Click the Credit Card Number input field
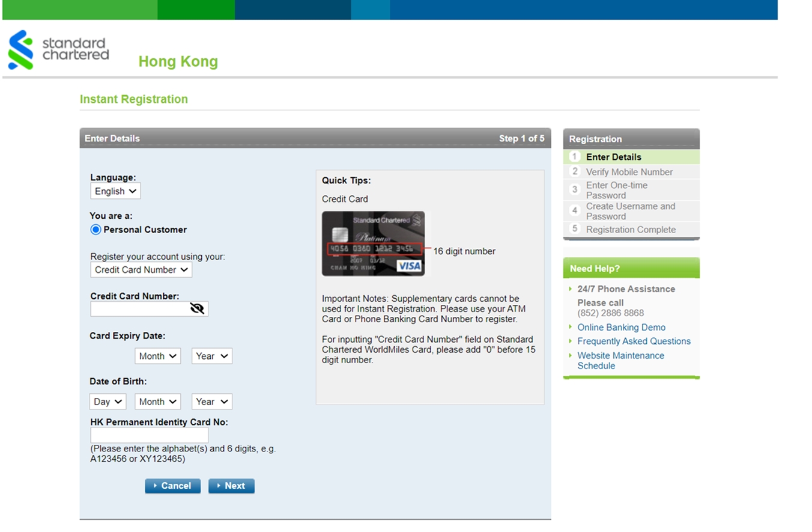Viewport: 812px width, 532px height. pos(139,309)
